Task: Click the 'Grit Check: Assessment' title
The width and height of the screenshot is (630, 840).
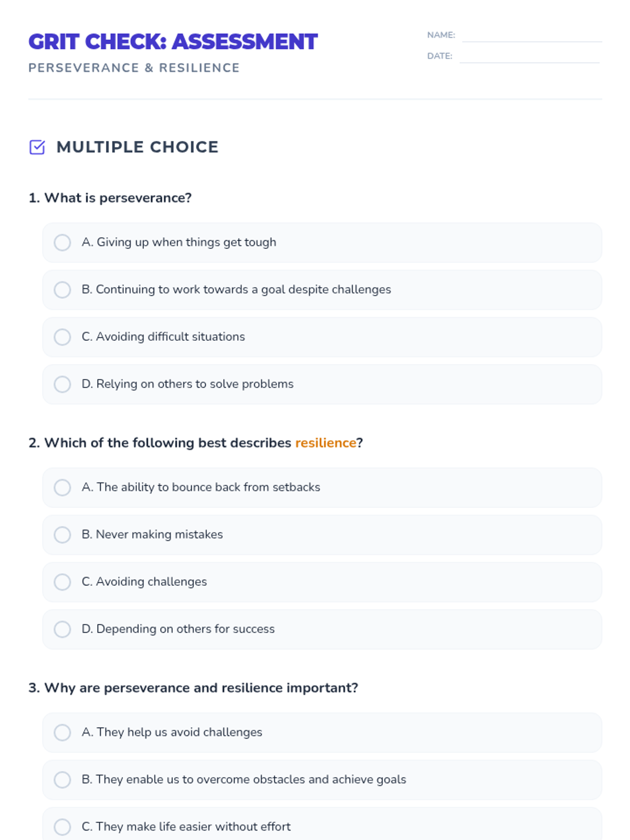Action: (173, 42)
